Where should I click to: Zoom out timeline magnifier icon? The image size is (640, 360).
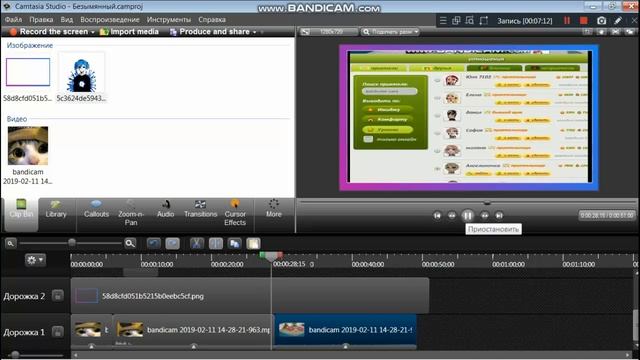pos(11,243)
